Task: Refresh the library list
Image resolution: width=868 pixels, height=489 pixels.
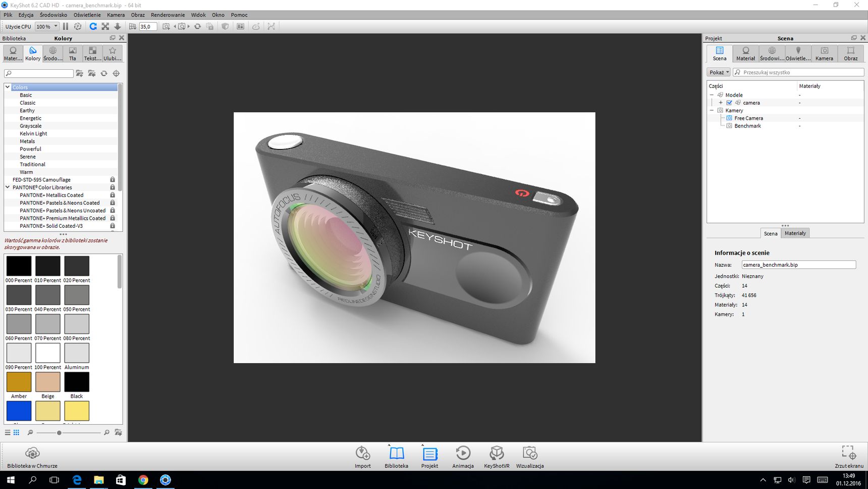Action: tap(104, 73)
